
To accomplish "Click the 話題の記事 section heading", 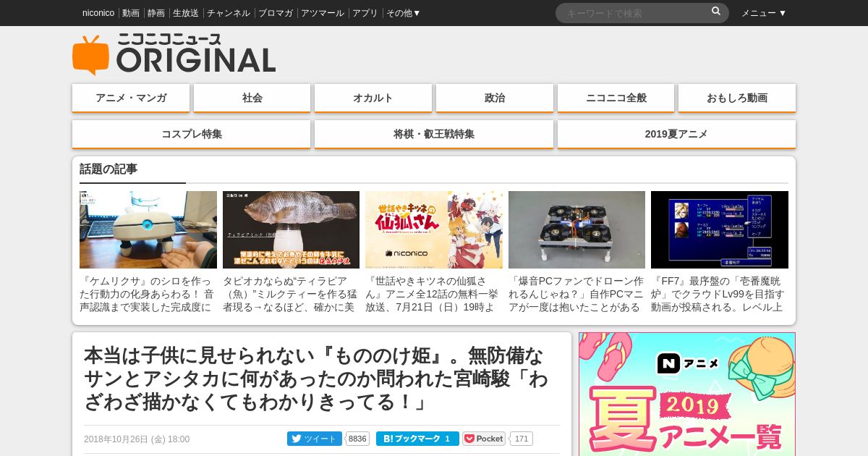I will coord(109,169).
